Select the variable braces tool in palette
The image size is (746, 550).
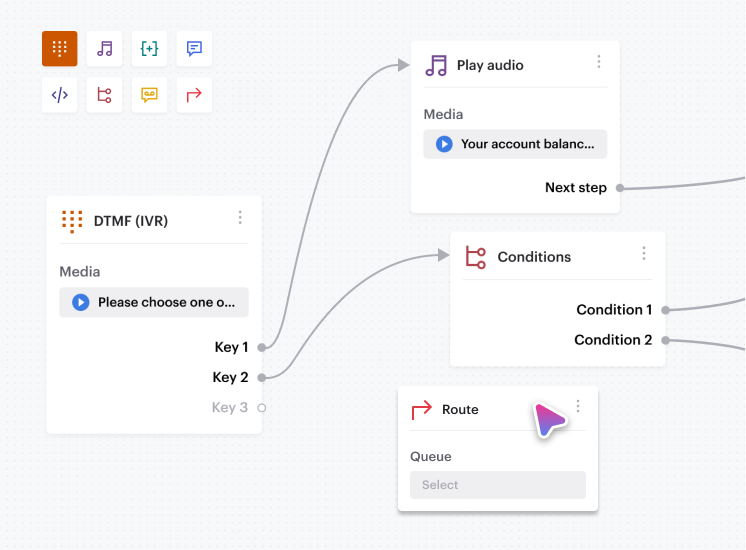[149, 49]
